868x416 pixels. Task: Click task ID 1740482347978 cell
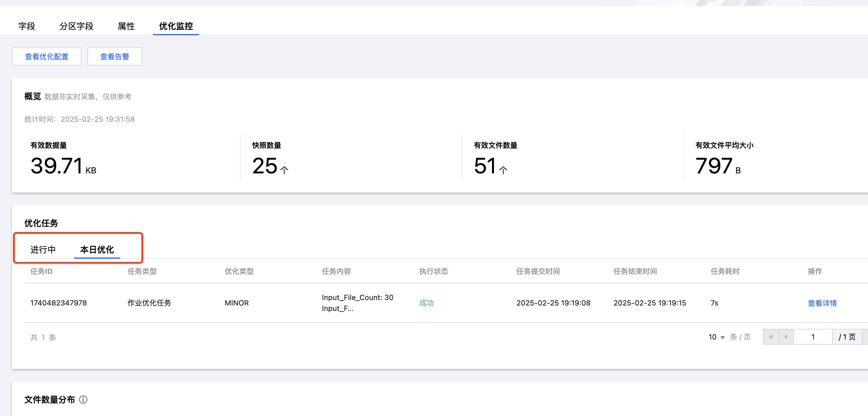pos(59,303)
